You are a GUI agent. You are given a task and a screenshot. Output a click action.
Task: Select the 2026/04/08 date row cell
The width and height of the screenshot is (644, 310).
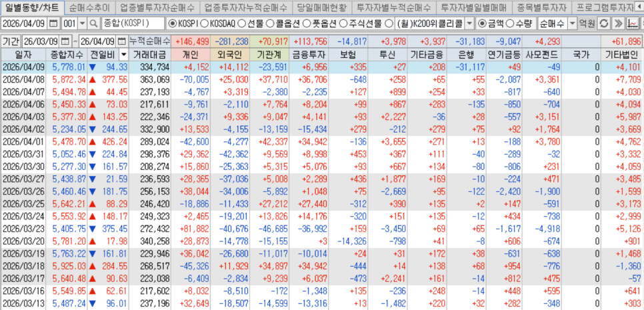(23, 79)
